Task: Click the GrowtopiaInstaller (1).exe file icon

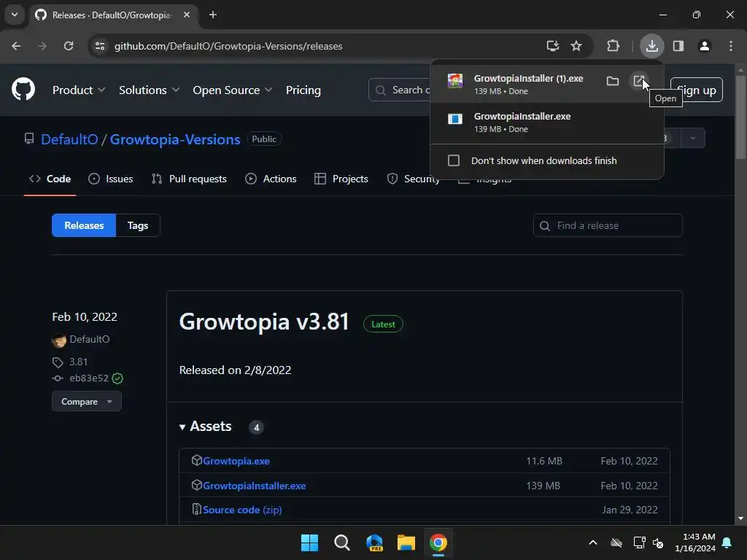Action: (455, 81)
